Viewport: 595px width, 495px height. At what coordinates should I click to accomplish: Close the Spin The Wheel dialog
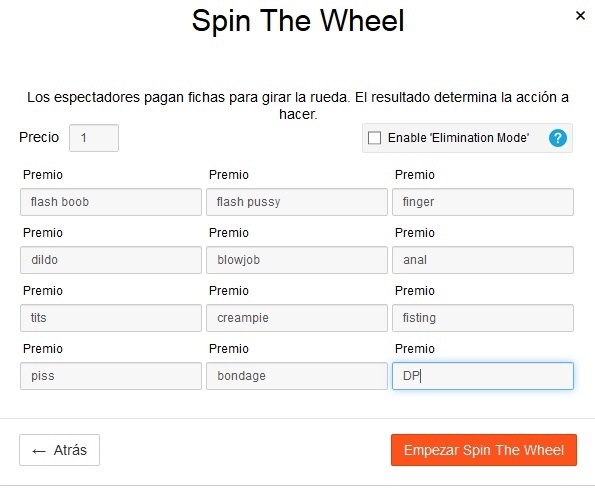pos(580,16)
